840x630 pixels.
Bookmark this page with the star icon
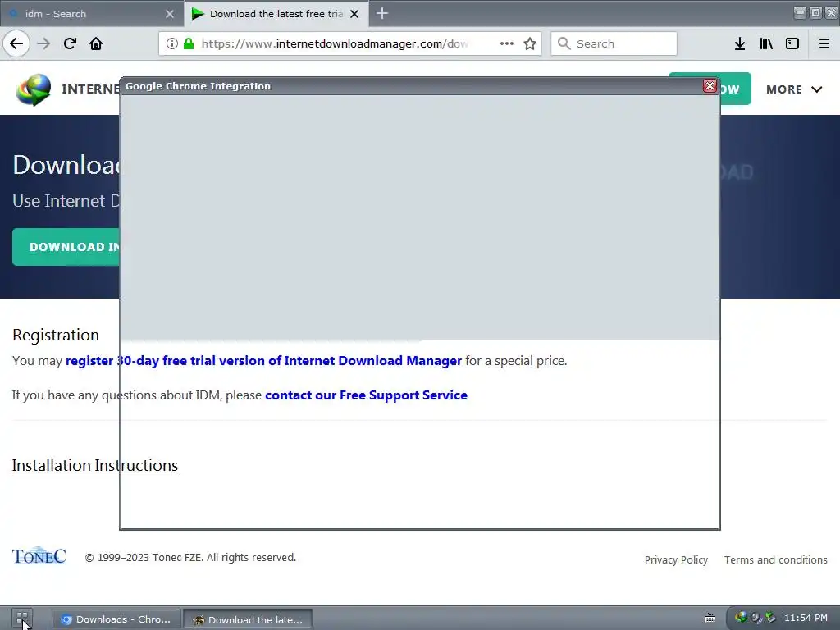click(530, 43)
